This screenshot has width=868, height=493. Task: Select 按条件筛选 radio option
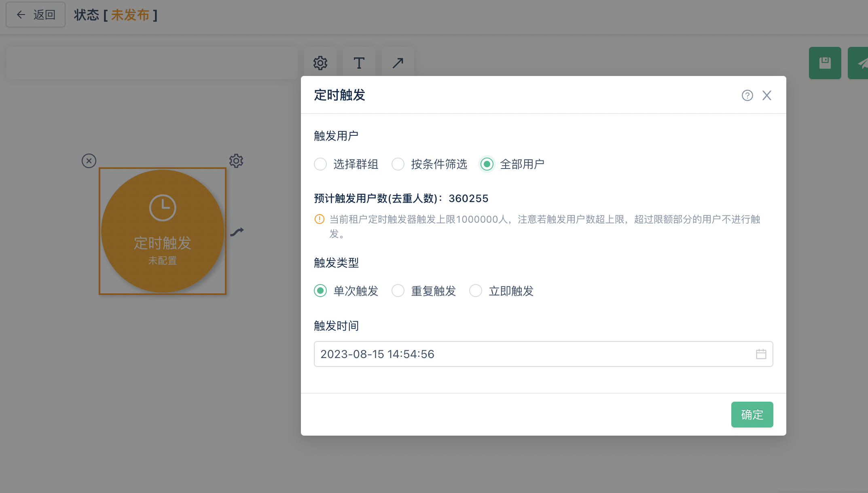coord(430,164)
